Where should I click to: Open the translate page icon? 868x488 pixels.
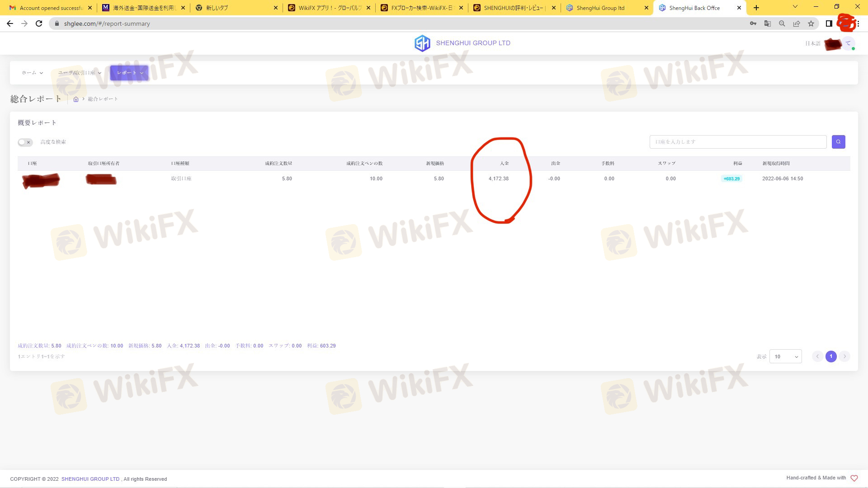tap(767, 23)
